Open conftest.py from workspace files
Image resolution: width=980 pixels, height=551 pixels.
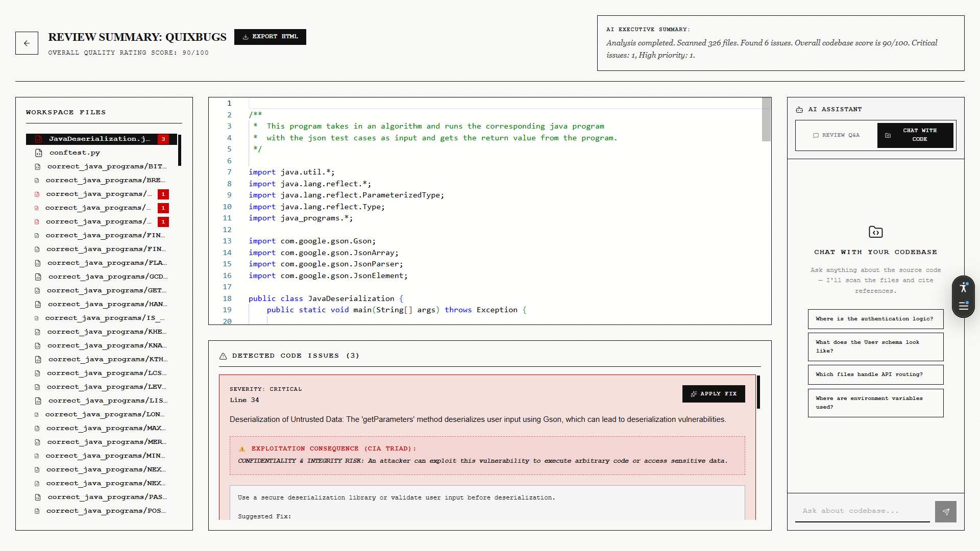pyautogui.click(x=102, y=153)
